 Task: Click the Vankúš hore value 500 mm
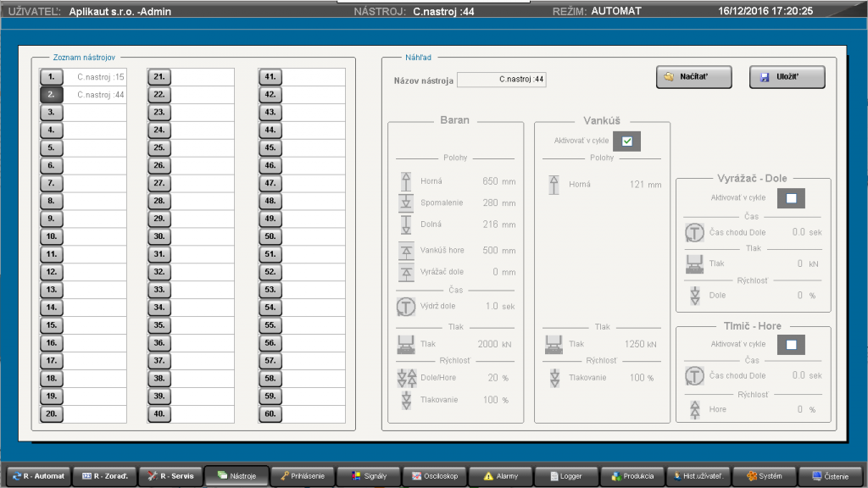click(498, 251)
